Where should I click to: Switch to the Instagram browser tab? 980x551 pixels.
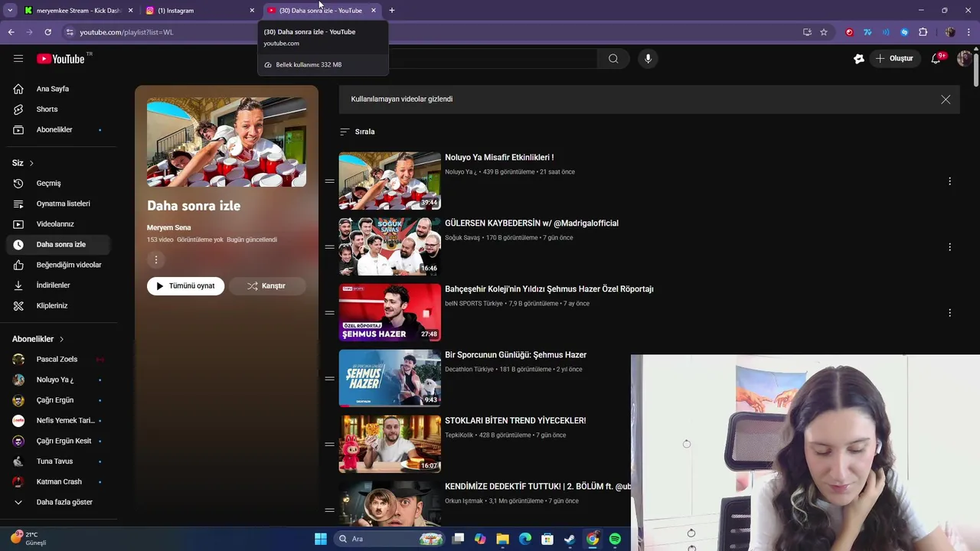click(x=199, y=11)
